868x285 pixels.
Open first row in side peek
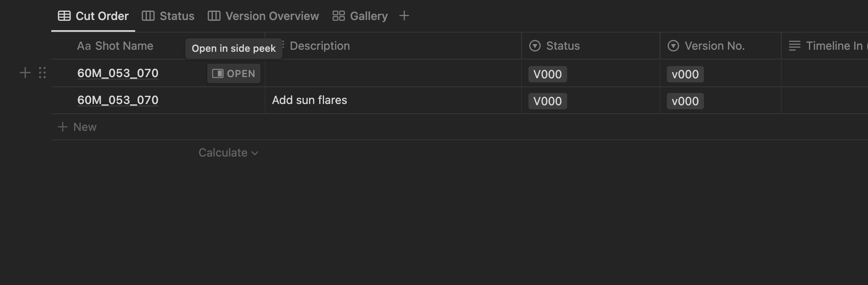(234, 73)
